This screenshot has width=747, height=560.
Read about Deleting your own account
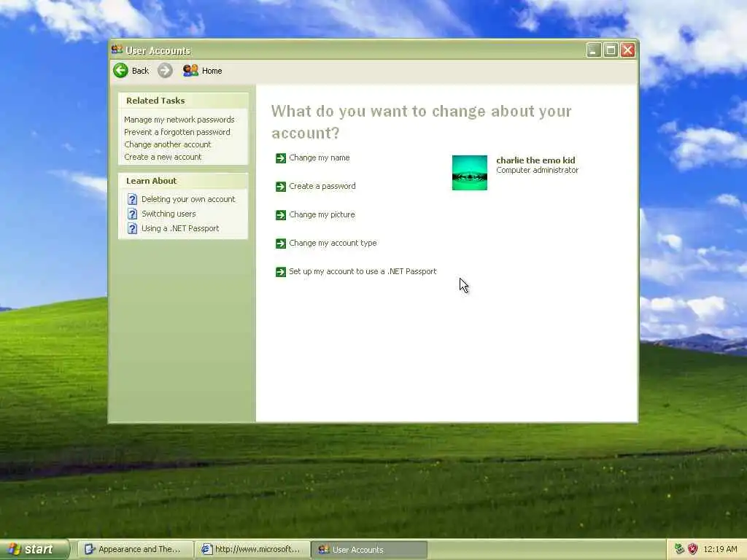click(188, 199)
